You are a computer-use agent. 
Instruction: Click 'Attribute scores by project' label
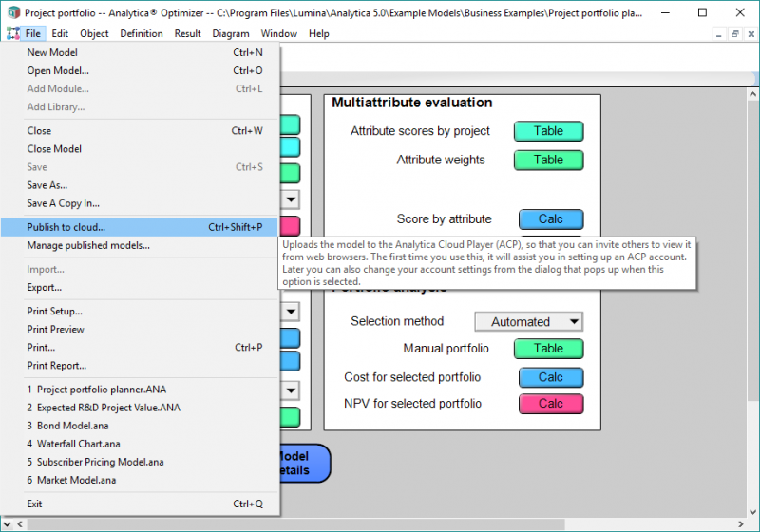[x=420, y=131]
